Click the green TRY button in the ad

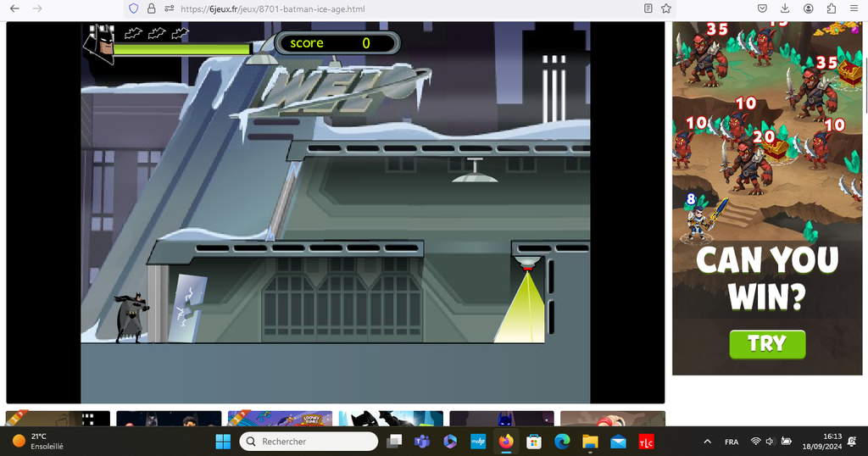[767, 343]
